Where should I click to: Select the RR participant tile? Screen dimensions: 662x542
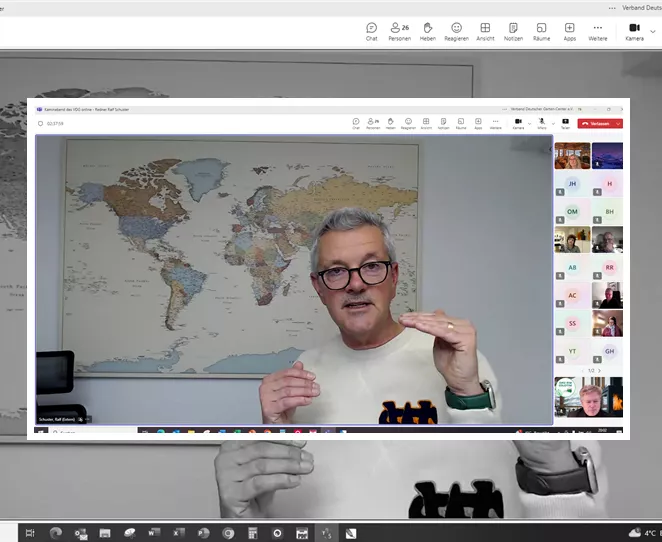pos(607,268)
